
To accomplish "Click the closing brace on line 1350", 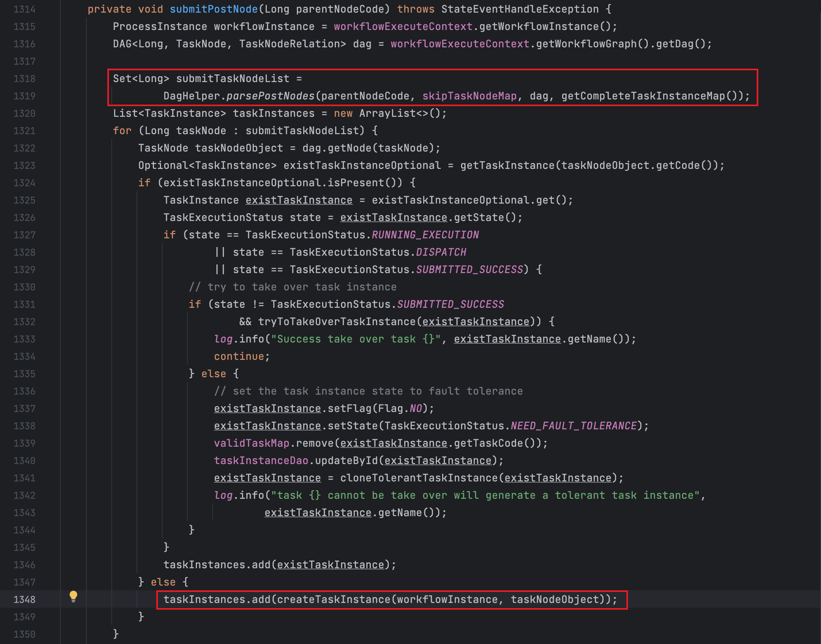I will click(x=116, y=634).
